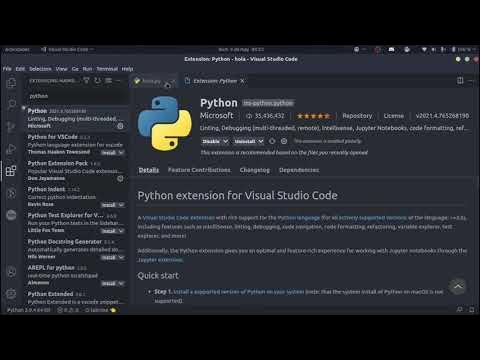Open Install dropdown arrow for Python for VSCode
The image size is (480, 360).
coord(121,152)
